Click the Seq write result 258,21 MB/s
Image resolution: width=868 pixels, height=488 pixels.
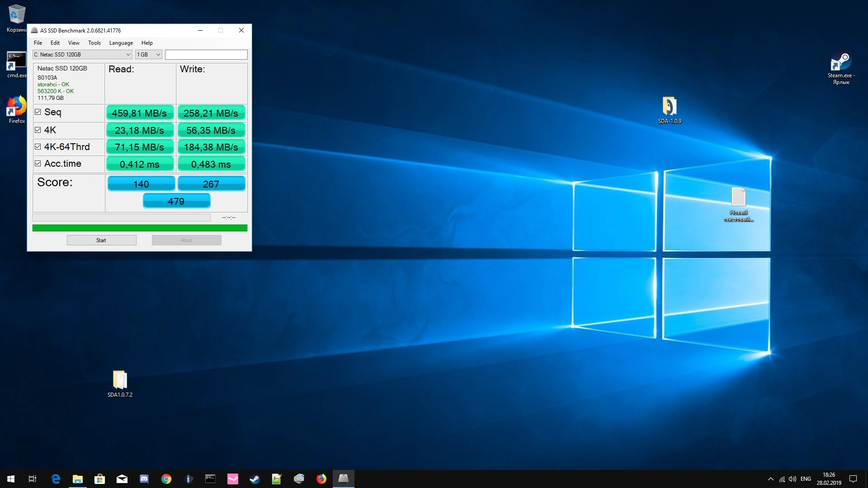pos(211,113)
